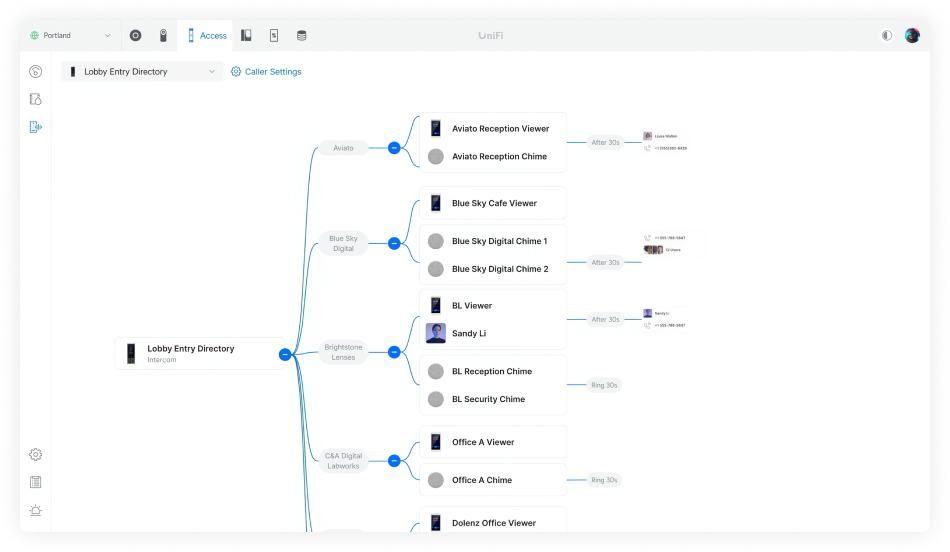Screen dimensions: 950x552
Task: Click the alarm siren icon in sidebar
Action: click(36, 510)
